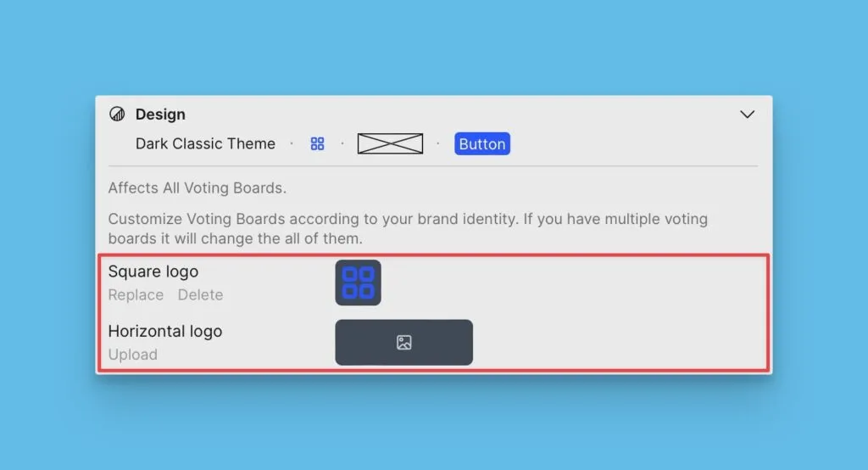
Task: Click the 'Affects All Voting Boards.' text
Action: [197, 188]
